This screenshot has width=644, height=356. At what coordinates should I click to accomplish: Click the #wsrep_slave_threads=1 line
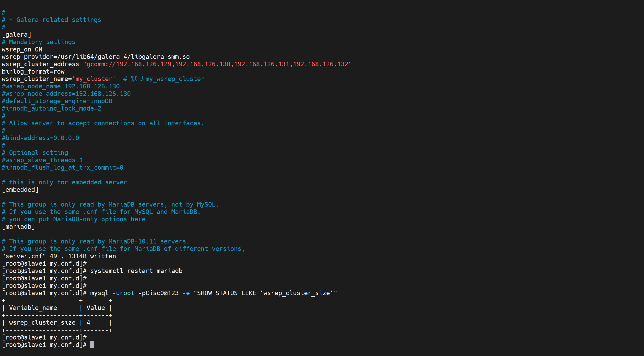coord(42,160)
